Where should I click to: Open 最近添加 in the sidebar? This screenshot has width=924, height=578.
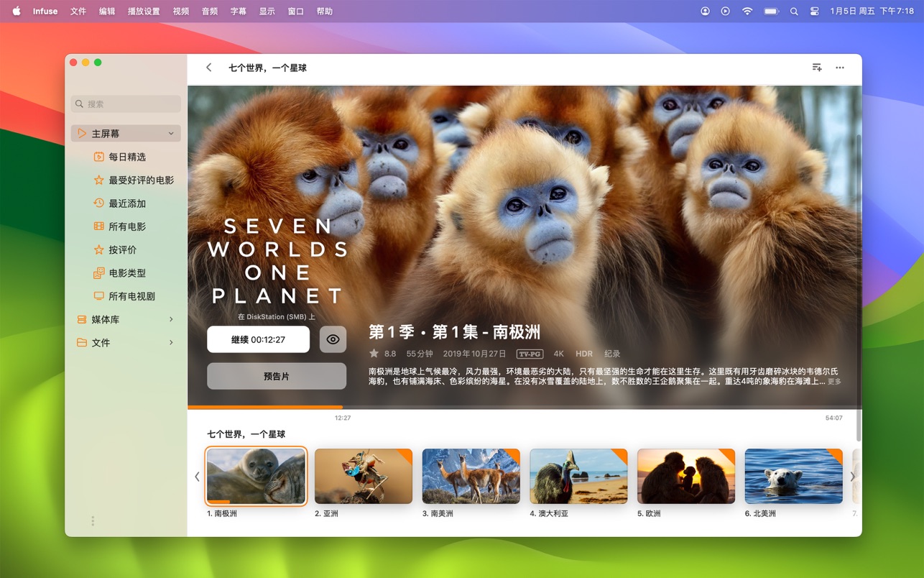(x=127, y=203)
